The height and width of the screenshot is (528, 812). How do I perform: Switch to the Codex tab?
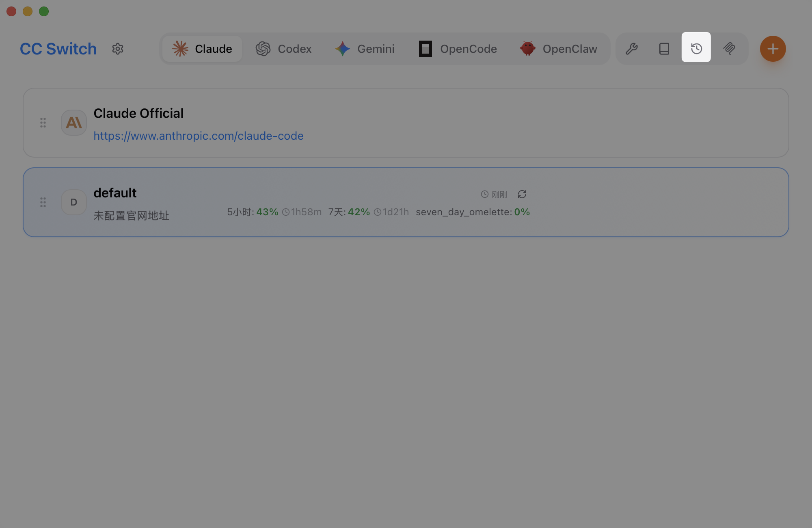(x=284, y=49)
